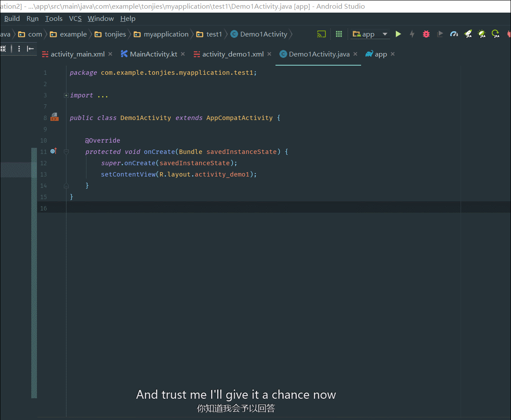Click the AppCompatActivity class name in code
This screenshot has height=420, width=511.
coord(239,118)
